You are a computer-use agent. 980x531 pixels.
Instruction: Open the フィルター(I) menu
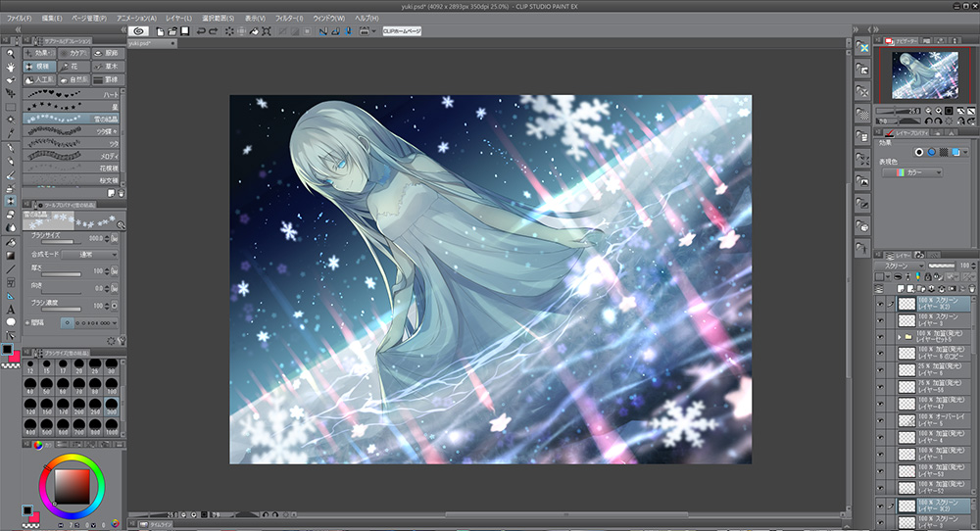[289, 18]
